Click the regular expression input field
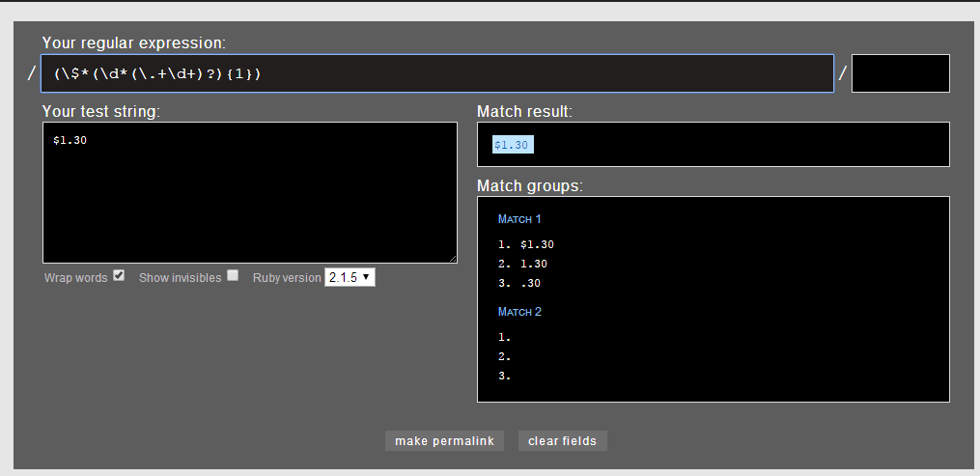The height and width of the screenshot is (476, 980). (436, 73)
